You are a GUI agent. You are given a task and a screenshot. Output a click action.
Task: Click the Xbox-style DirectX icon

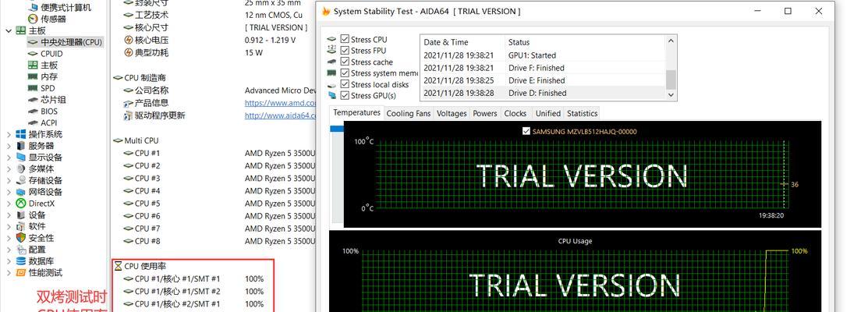pos(20,204)
